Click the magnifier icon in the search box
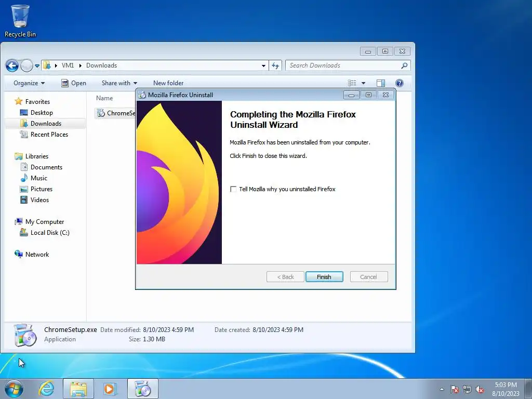The height and width of the screenshot is (399, 532). click(404, 65)
